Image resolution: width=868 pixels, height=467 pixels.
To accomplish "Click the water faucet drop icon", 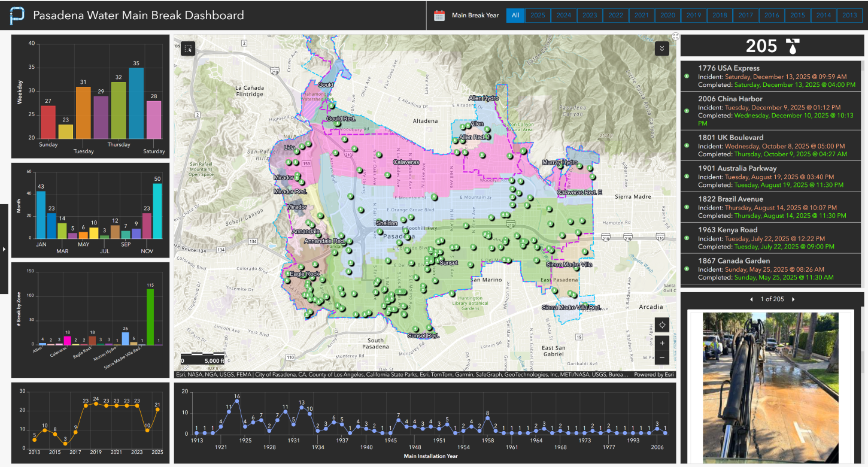I will (793, 46).
